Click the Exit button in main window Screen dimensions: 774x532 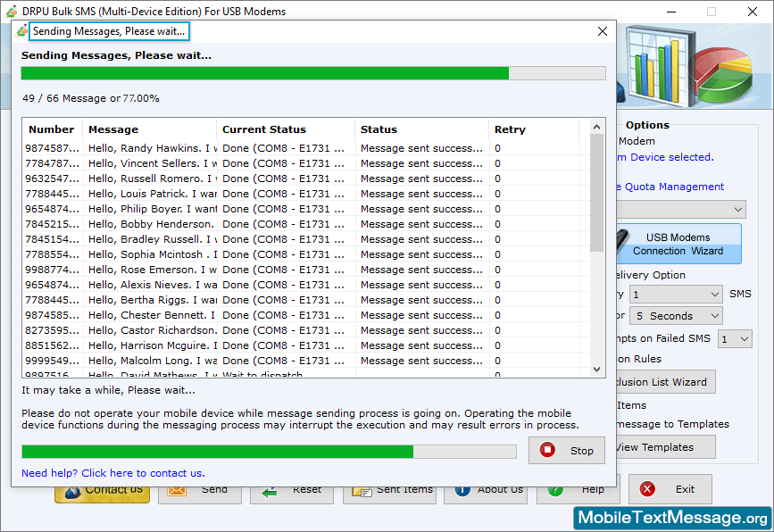[670, 489]
